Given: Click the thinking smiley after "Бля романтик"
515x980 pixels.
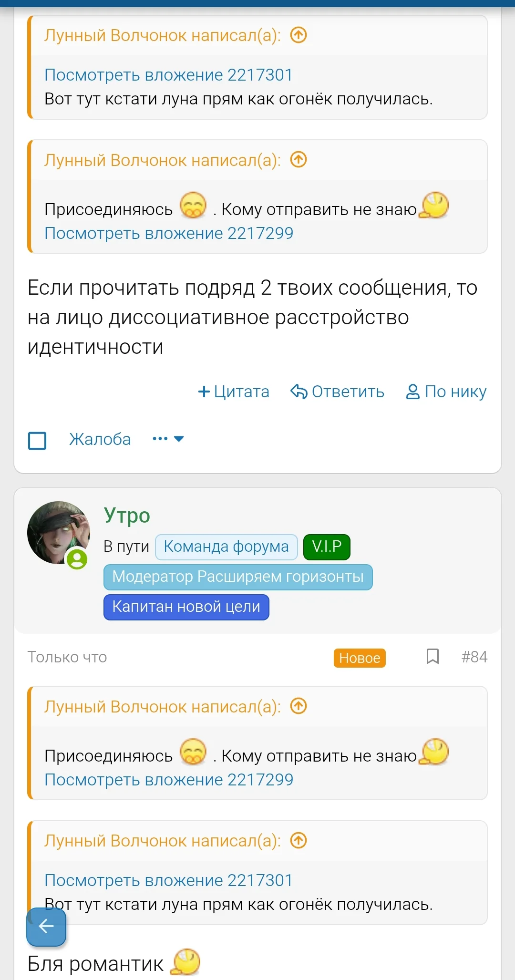Looking at the screenshot, I should [186, 961].
